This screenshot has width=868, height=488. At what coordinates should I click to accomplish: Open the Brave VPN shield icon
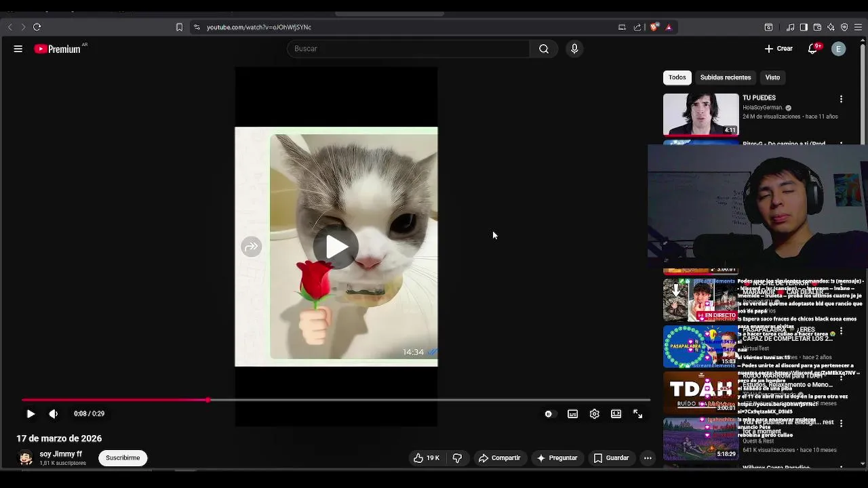click(844, 27)
